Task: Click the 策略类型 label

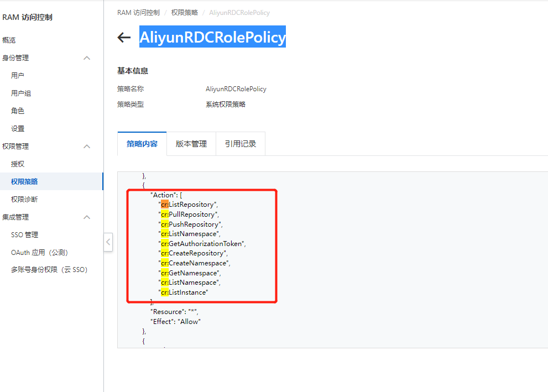Action: click(131, 104)
